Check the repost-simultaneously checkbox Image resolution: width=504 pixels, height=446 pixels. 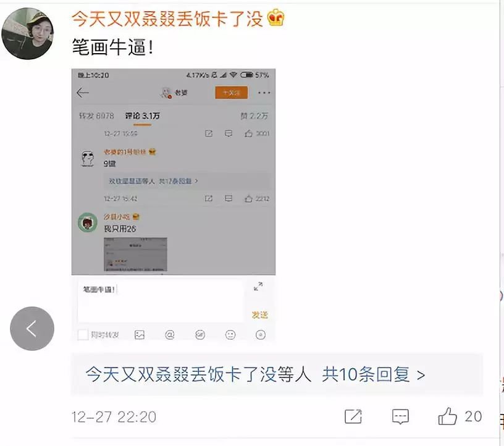[83, 335]
